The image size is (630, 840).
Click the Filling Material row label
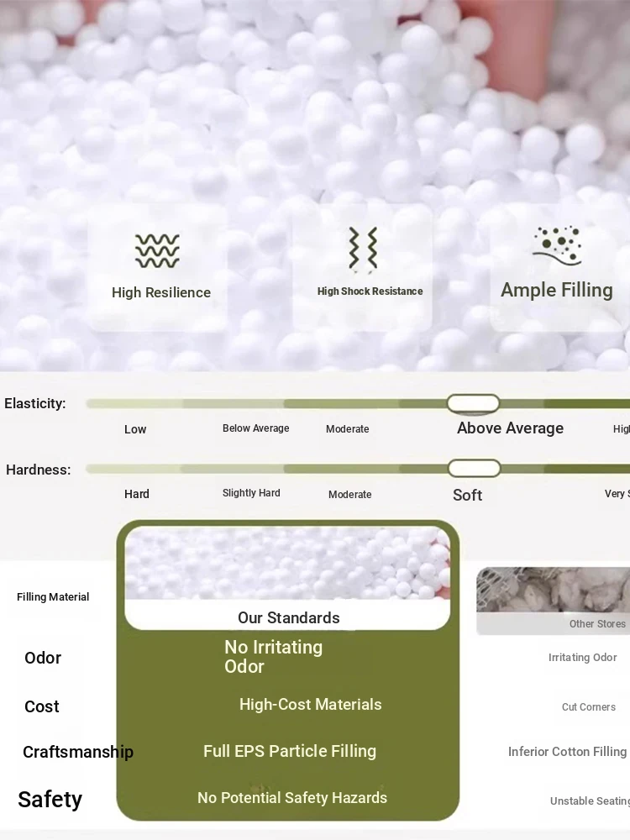[53, 597]
